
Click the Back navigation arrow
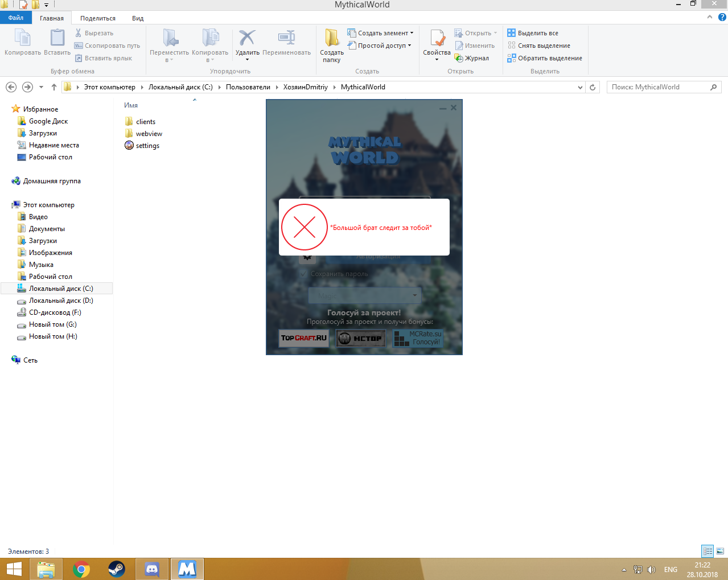click(x=11, y=87)
